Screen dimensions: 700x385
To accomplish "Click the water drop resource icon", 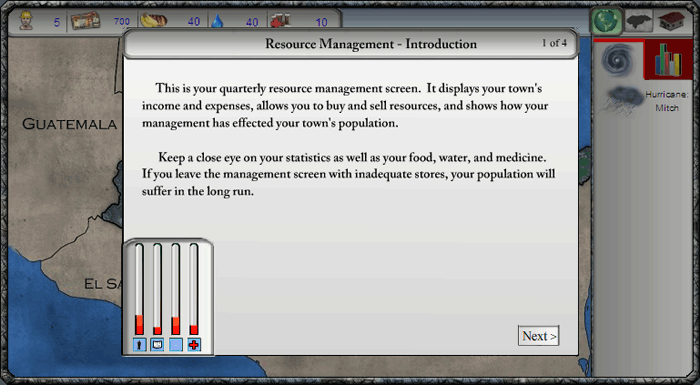I will (217, 21).
